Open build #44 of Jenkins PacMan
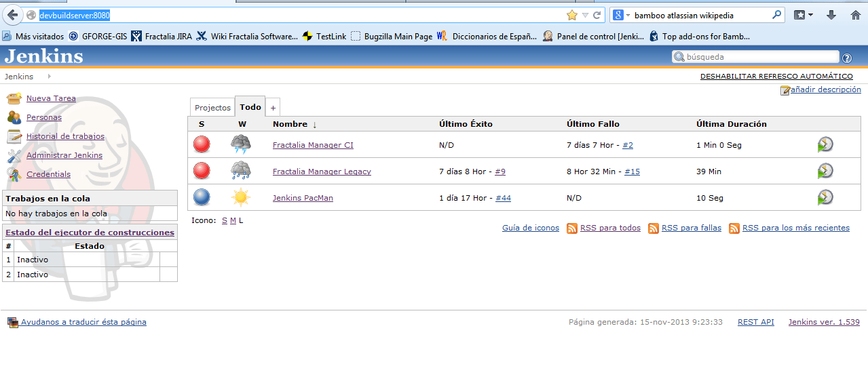 [503, 198]
